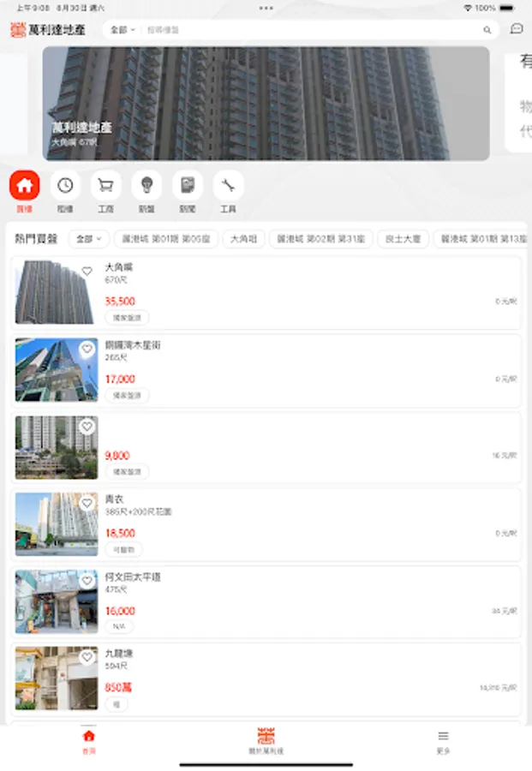Open the newspaper 新聞 category icon
This screenshot has height=771, width=532.
(x=188, y=186)
